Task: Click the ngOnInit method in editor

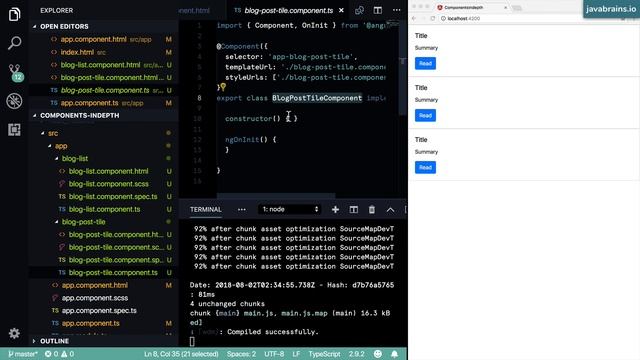Action: coord(242,139)
